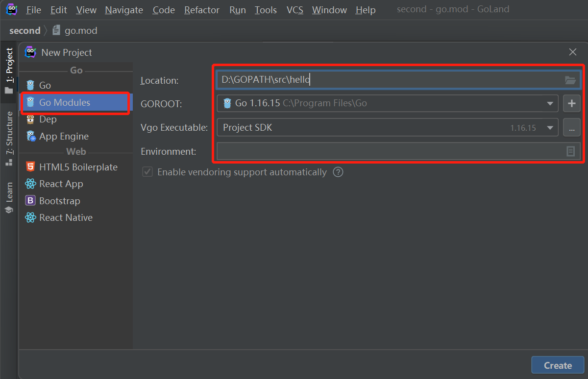Open the Edit menu
The height and width of the screenshot is (379, 588).
[x=59, y=10]
